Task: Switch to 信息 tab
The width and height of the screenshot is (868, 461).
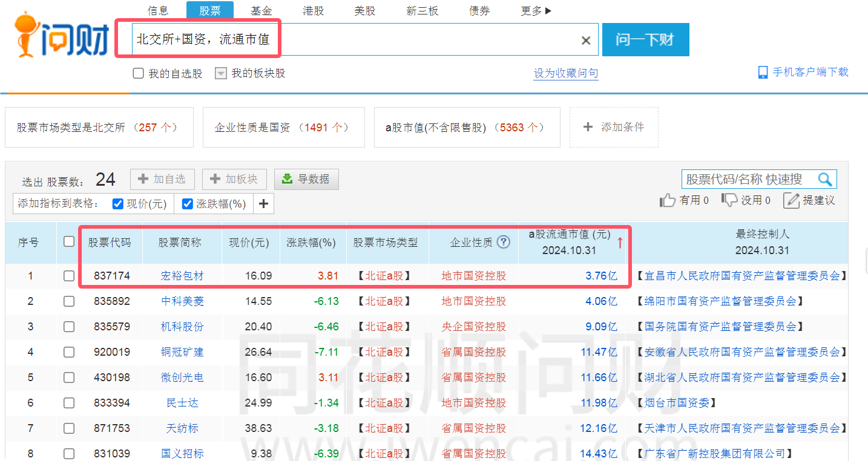Action: 158,11
